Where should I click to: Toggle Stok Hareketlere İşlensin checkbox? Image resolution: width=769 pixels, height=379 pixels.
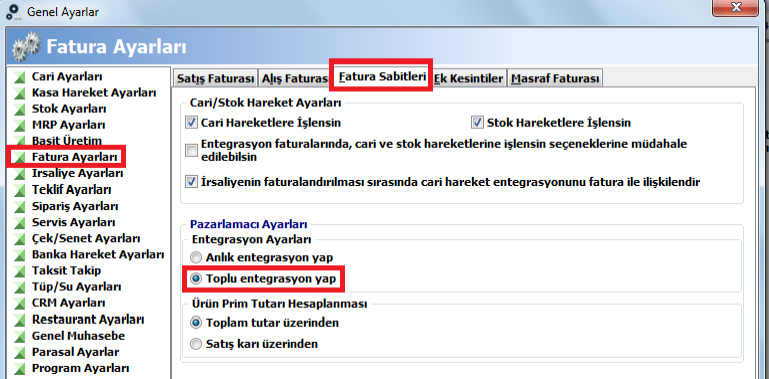click(477, 123)
